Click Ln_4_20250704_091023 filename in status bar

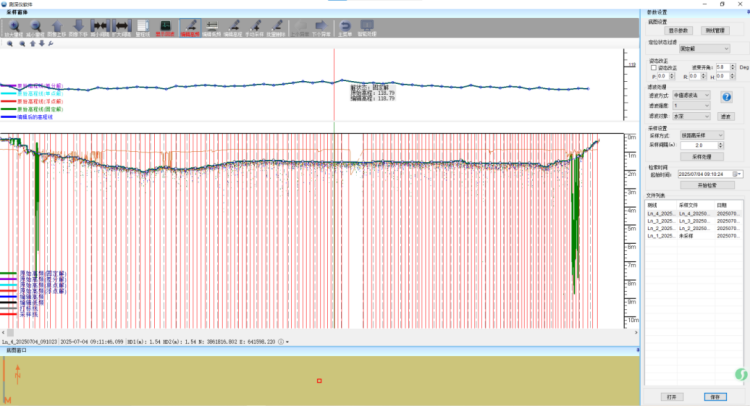tap(30, 342)
